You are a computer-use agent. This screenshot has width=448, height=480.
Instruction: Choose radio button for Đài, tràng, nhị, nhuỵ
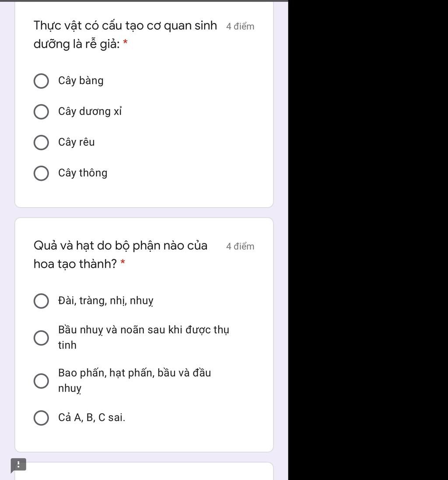point(41,301)
